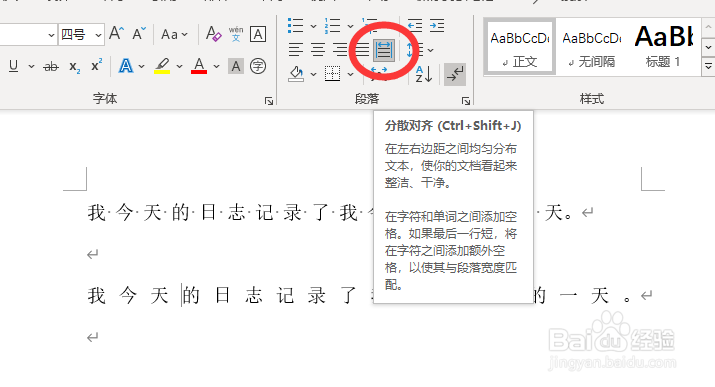Increase font size with the grow font icon
The height and width of the screenshot is (387, 715).
(116, 34)
